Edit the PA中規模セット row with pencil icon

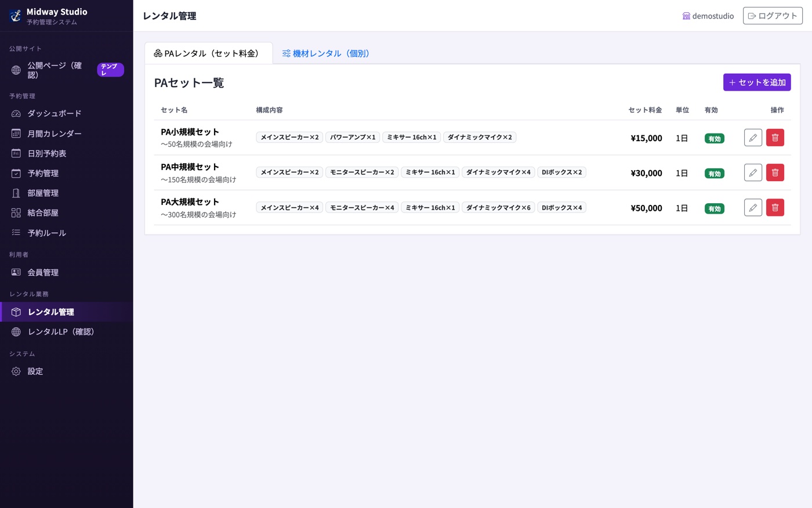tap(753, 172)
